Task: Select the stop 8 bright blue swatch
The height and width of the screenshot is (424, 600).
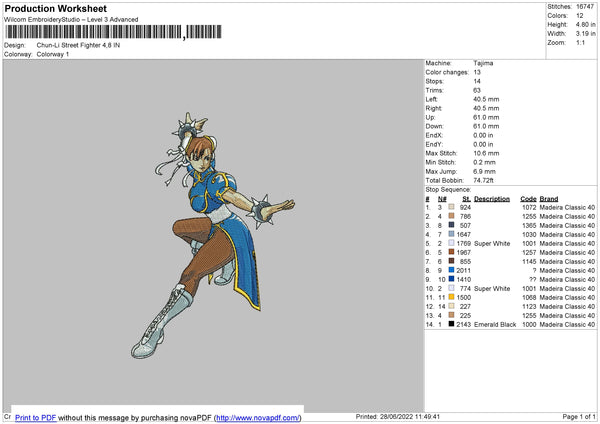Action: click(452, 270)
